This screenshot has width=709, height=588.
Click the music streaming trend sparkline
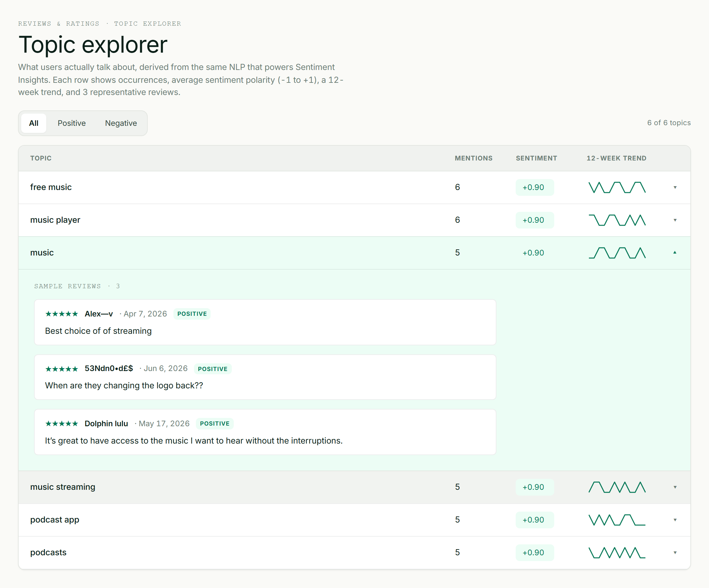pyautogui.click(x=617, y=487)
